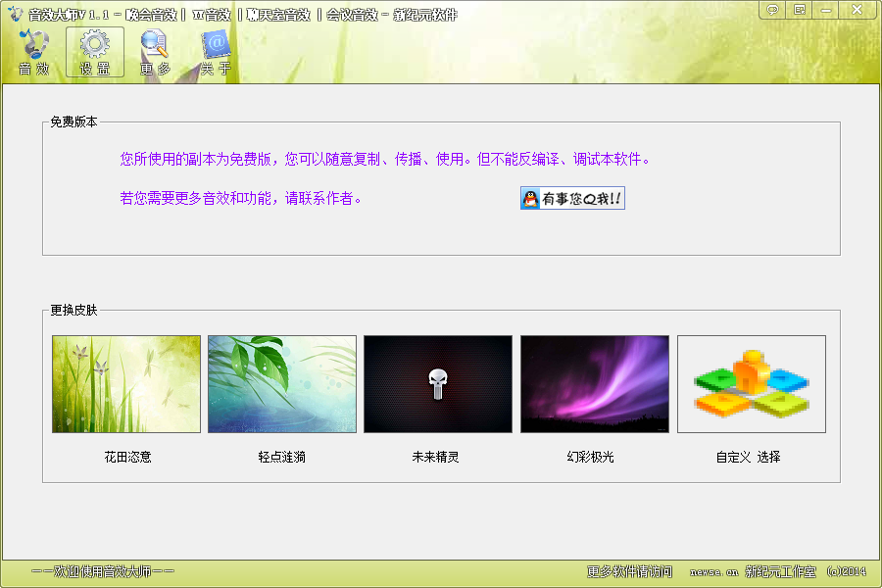Click the mini-mode window icon in title bar
The width and height of the screenshot is (882, 588).
[x=800, y=10]
